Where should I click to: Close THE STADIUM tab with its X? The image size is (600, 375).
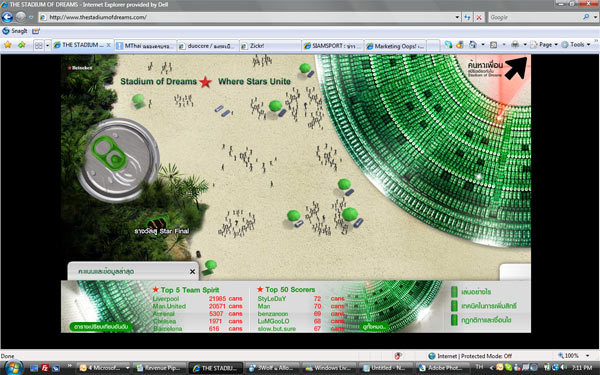click(109, 45)
